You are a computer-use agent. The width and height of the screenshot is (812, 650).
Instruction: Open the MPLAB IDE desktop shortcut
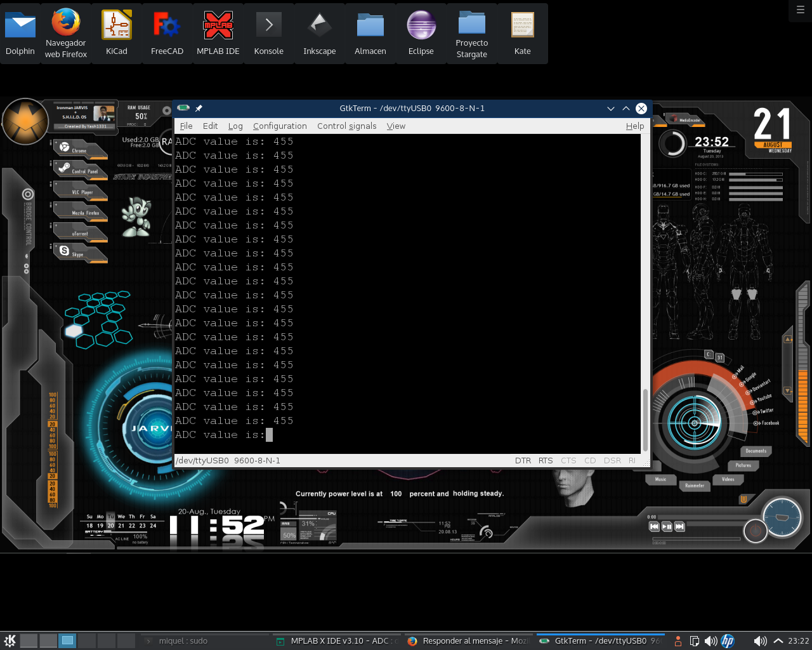click(x=218, y=33)
